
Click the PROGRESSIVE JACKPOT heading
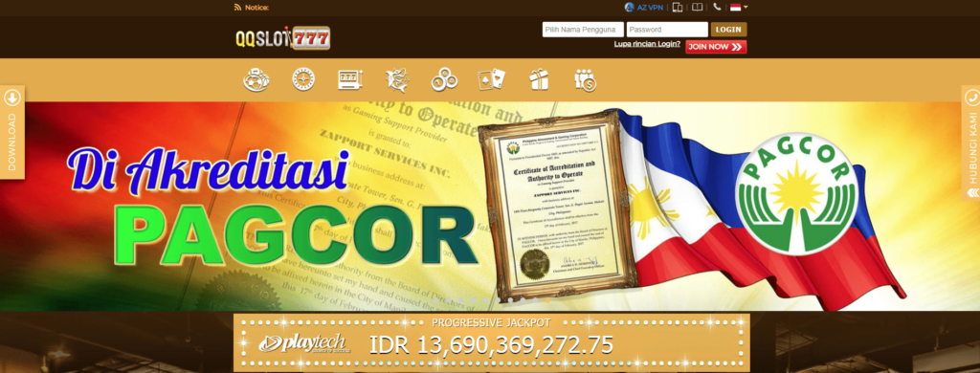click(x=491, y=323)
